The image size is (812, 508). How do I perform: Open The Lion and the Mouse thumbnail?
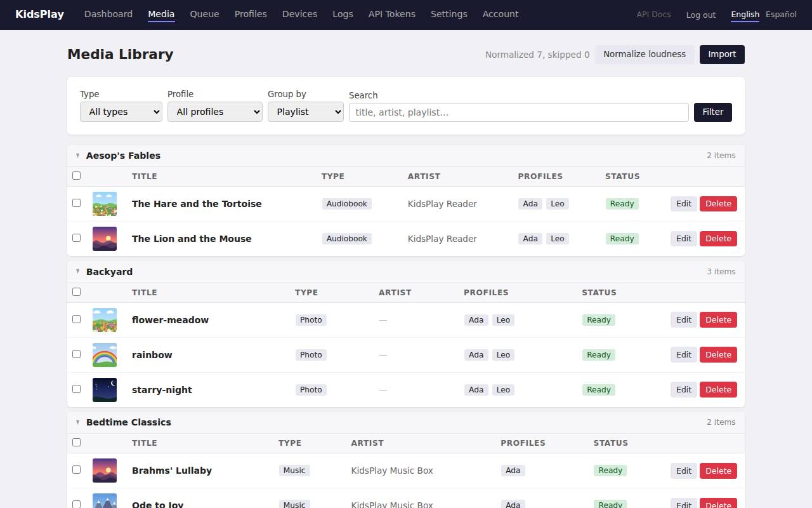tap(105, 239)
